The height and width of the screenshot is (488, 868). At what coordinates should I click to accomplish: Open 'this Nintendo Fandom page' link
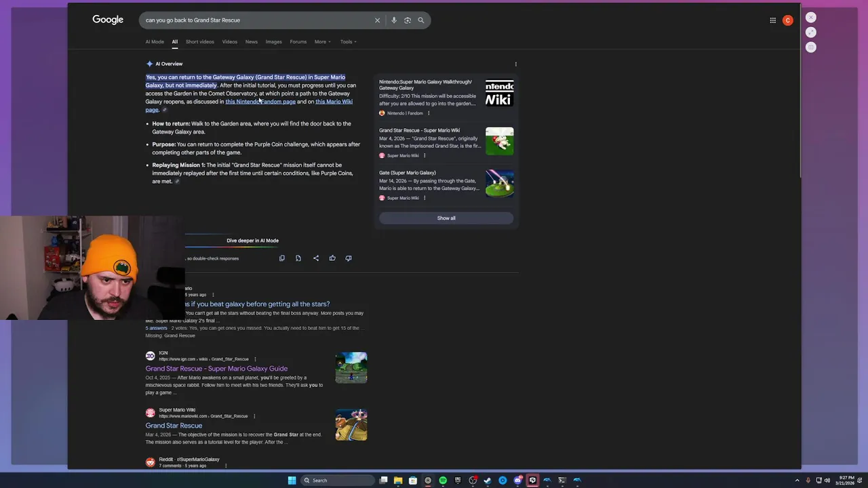point(260,102)
